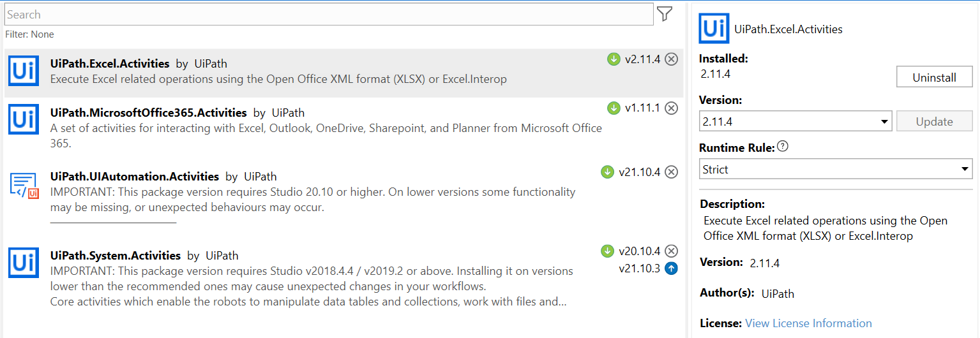
Task: Click the Update button
Action: click(x=934, y=121)
